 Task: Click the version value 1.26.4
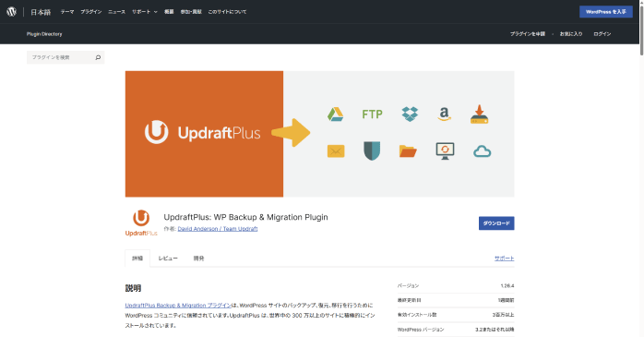pos(507,285)
